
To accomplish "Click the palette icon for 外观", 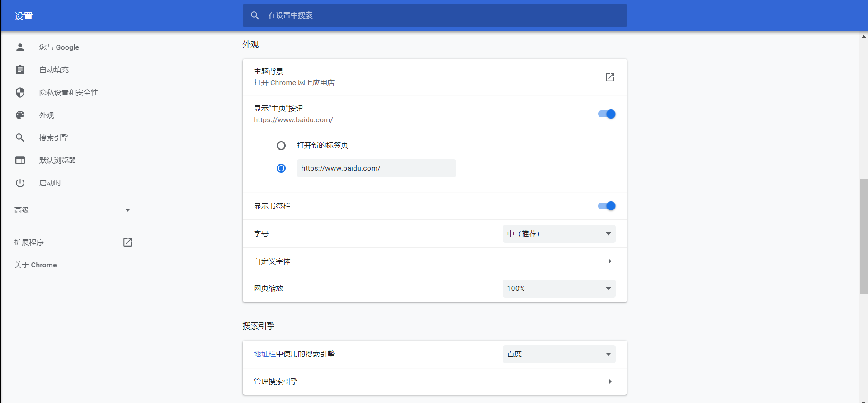I will [20, 115].
